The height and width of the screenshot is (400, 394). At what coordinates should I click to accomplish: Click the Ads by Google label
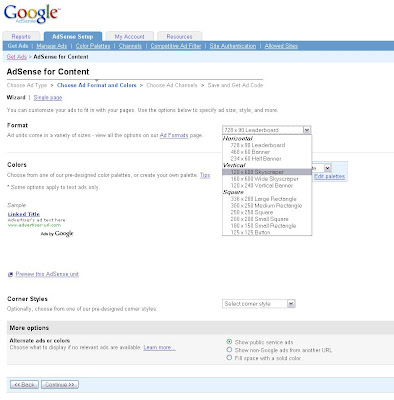(x=57, y=234)
